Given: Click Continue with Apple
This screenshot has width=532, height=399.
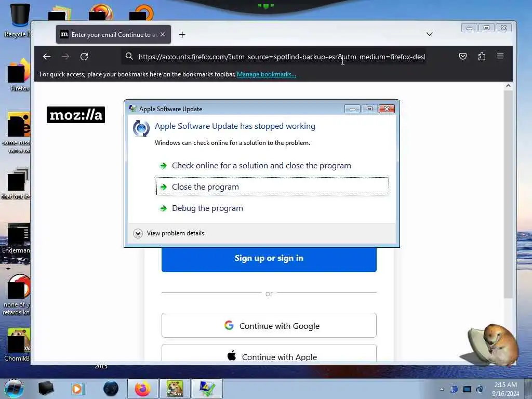Looking at the screenshot, I should (x=269, y=353).
